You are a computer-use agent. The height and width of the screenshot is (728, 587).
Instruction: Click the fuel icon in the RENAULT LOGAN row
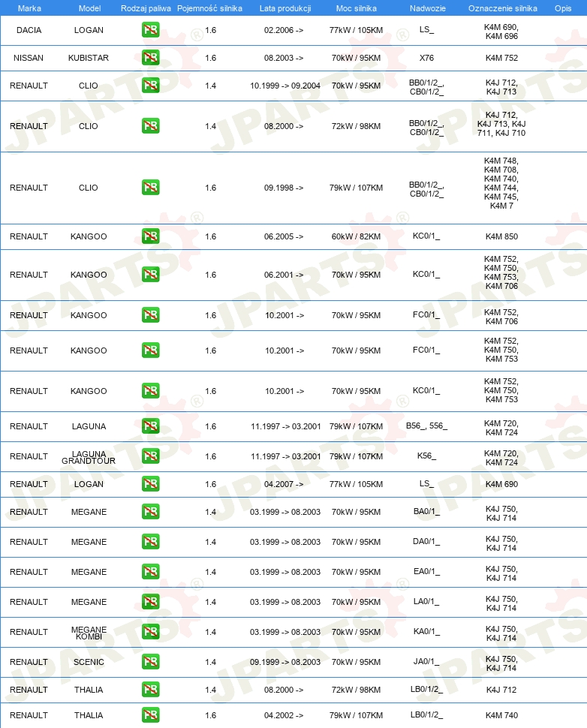point(150,484)
